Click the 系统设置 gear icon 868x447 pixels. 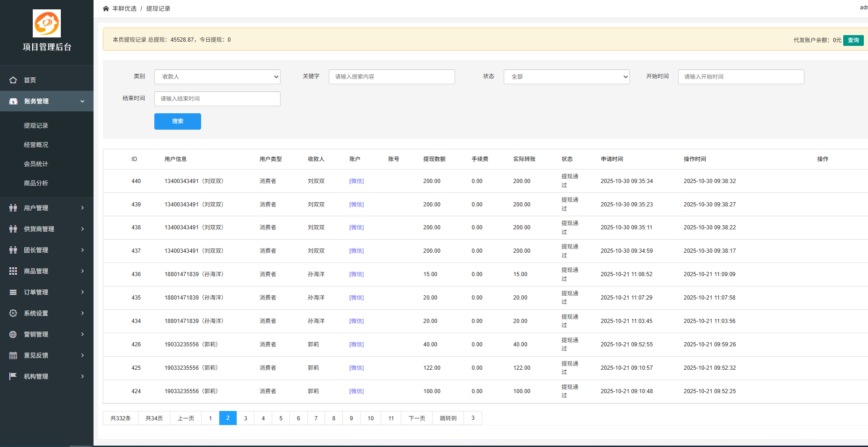point(13,313)
